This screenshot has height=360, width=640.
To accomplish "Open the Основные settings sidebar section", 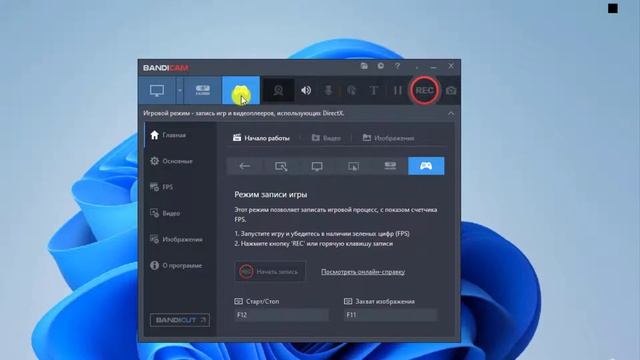I will [x=180, y=161].
